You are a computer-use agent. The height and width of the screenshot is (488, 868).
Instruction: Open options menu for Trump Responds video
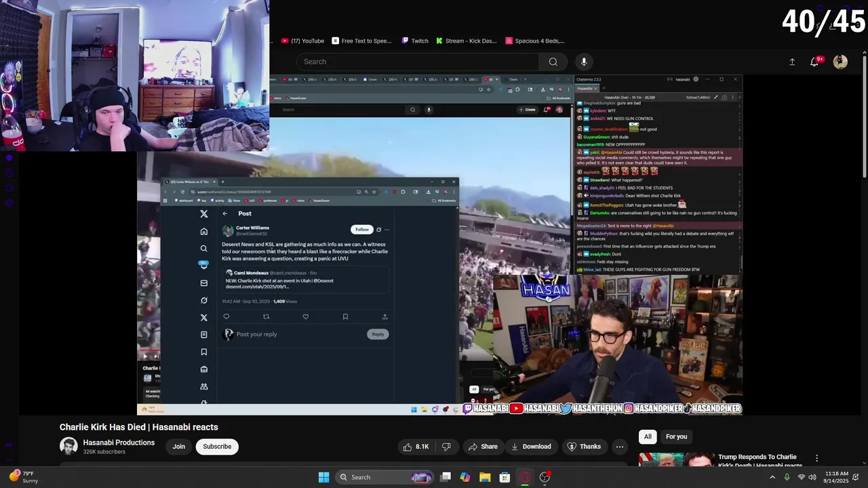click(x=817, y=459)
